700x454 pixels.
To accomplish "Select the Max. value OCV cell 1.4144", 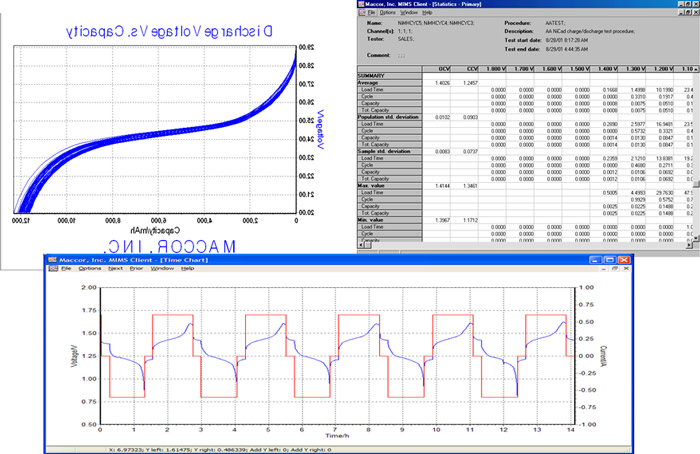I will pos(437,186).
